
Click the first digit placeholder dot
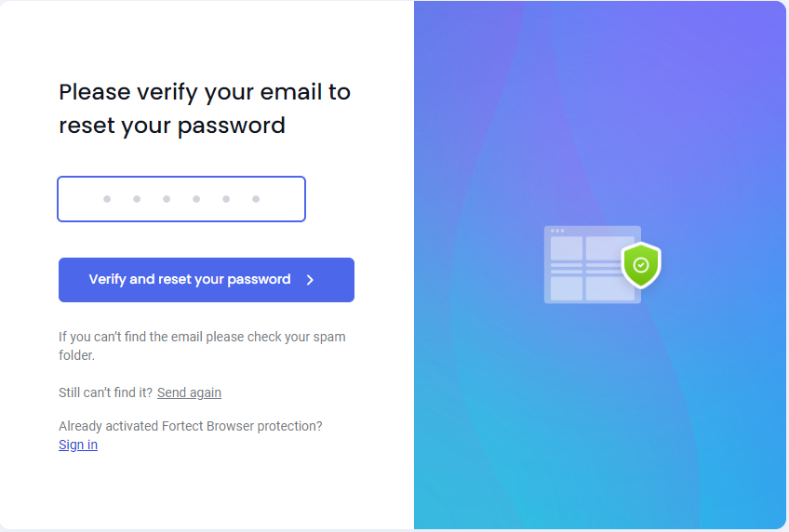pos(107,199)
